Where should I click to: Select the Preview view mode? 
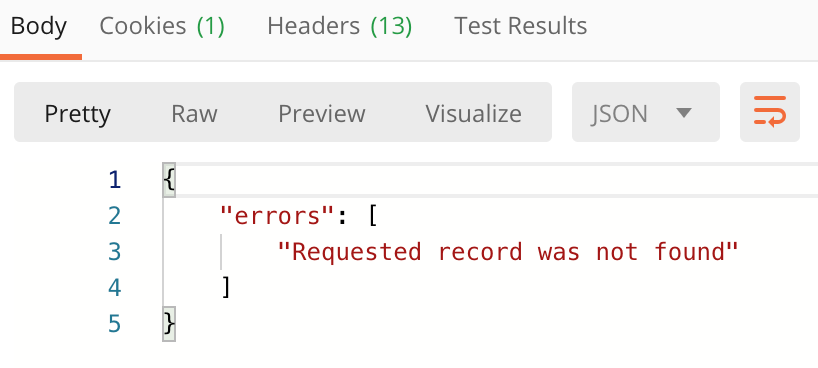pos(322,114)
